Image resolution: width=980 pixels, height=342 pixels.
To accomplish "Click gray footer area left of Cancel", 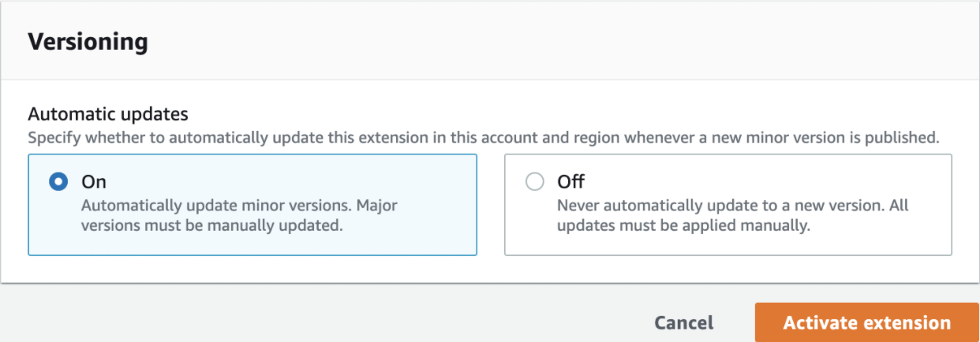I will [x=316, y=315].
